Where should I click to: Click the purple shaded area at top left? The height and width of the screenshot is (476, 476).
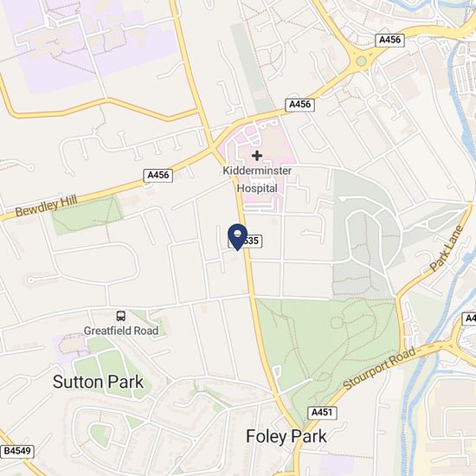pyautogui.click(x=91, y=42)
